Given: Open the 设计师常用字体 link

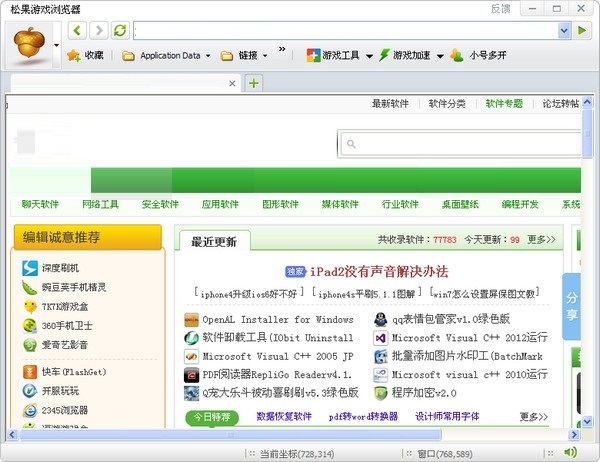Looking at the screenshot, I should (x=447, y=416).
